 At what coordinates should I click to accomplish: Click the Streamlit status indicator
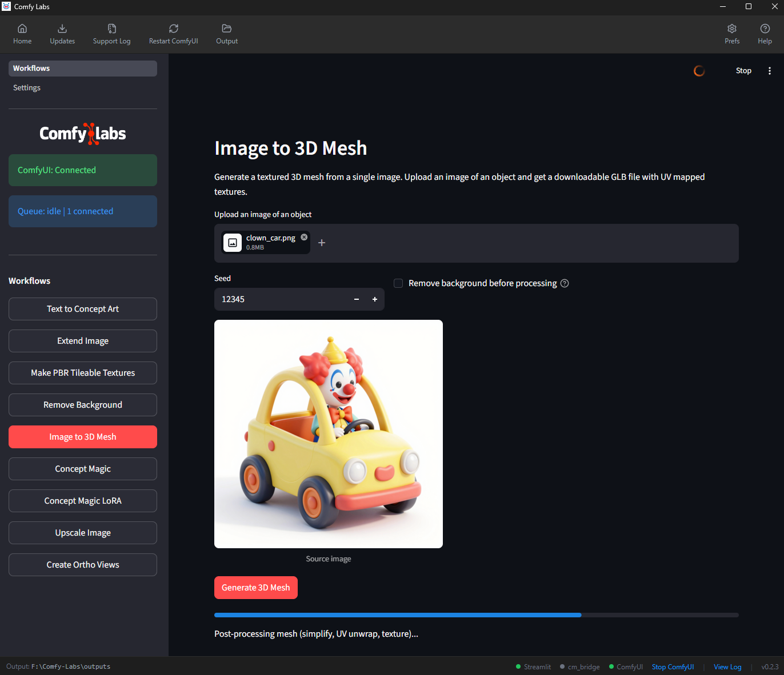tap(534, 667)
